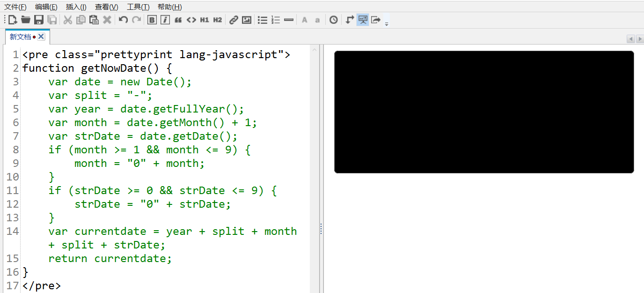Cut selection with scissors icon
The height and width of the screenshot is (293, 644).
coord(68,20)
